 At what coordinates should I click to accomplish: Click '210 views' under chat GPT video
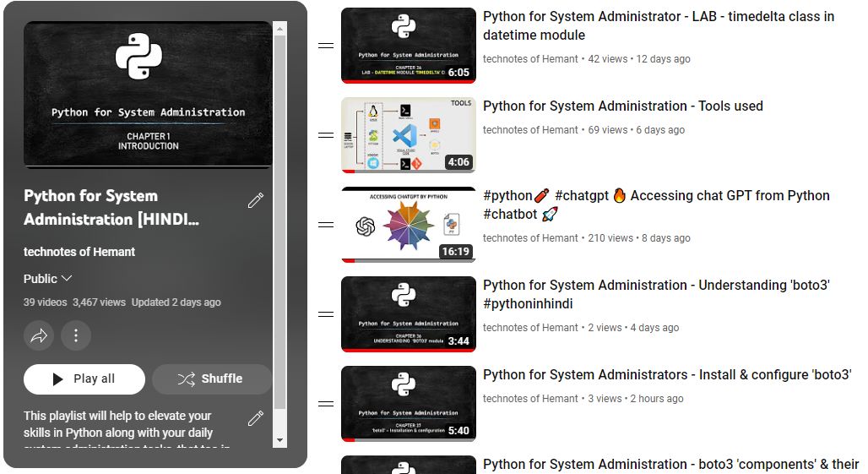pyautogui.click(x=610, y=238)
